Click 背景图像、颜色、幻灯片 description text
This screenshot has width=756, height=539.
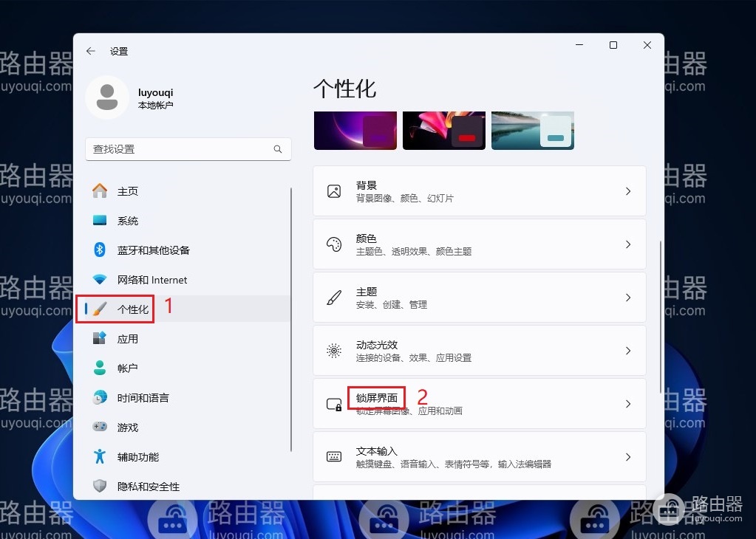click(x=404, y=199)
